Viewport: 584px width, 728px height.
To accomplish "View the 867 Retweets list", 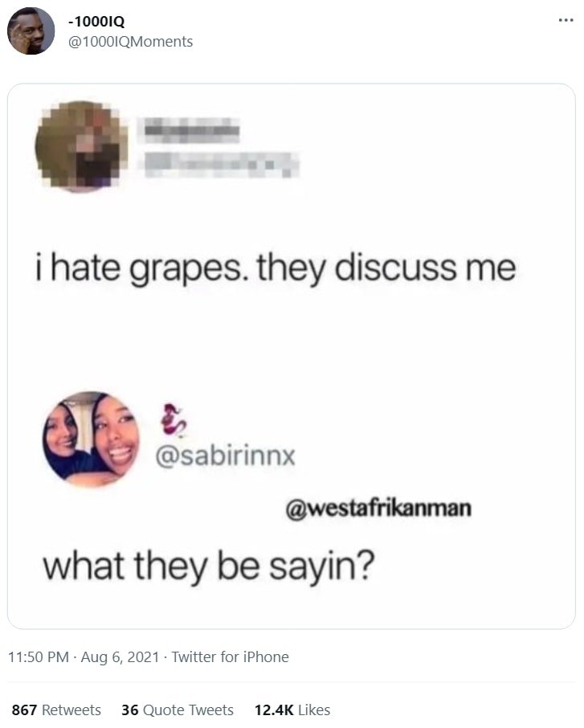I will 56,710.
